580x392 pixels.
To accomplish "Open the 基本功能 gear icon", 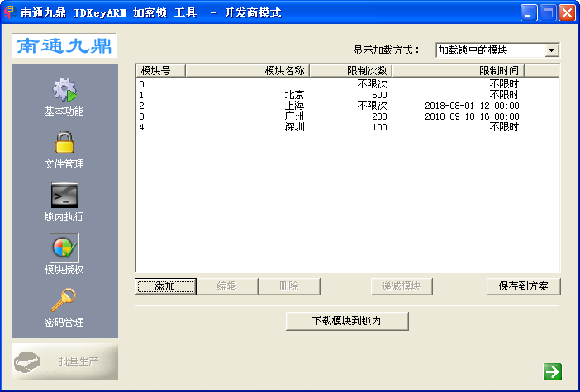I will coord(64,90).
